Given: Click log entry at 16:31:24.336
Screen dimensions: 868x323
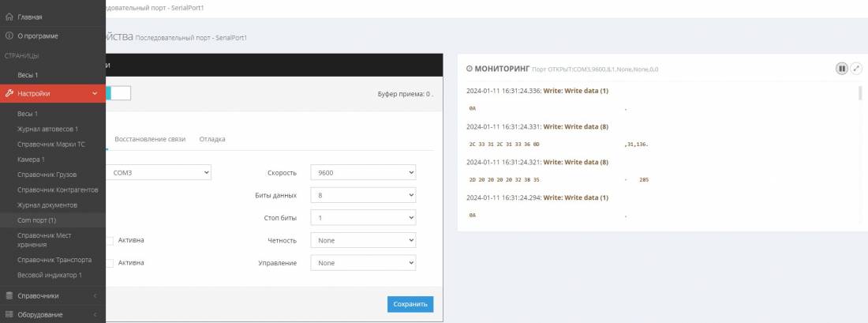Looking at the screenshot, I should pyautogui.click(x=537, y=91).
